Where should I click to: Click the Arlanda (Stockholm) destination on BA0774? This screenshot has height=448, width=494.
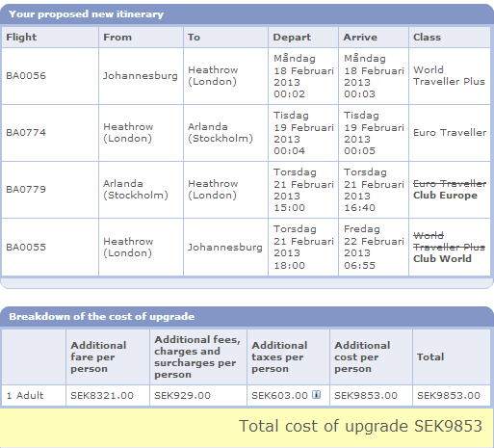(221, 133)
